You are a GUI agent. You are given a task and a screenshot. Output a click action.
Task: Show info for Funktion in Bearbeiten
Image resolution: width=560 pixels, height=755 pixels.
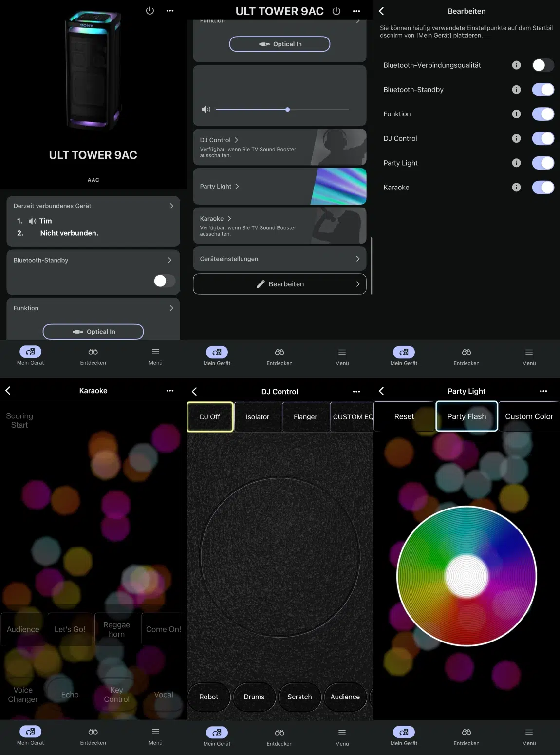click(517, 114)
